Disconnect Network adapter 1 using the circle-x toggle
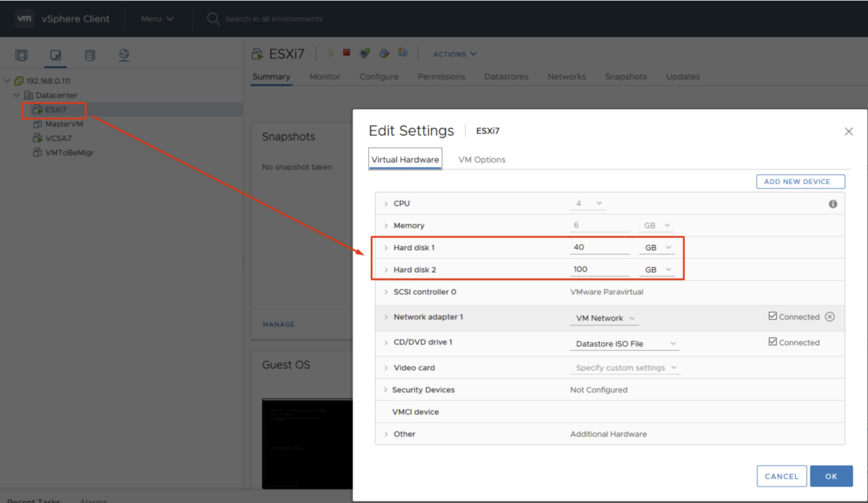Image resolution: width=868 pixels, height=503 pixels. (x=829, y=317)
